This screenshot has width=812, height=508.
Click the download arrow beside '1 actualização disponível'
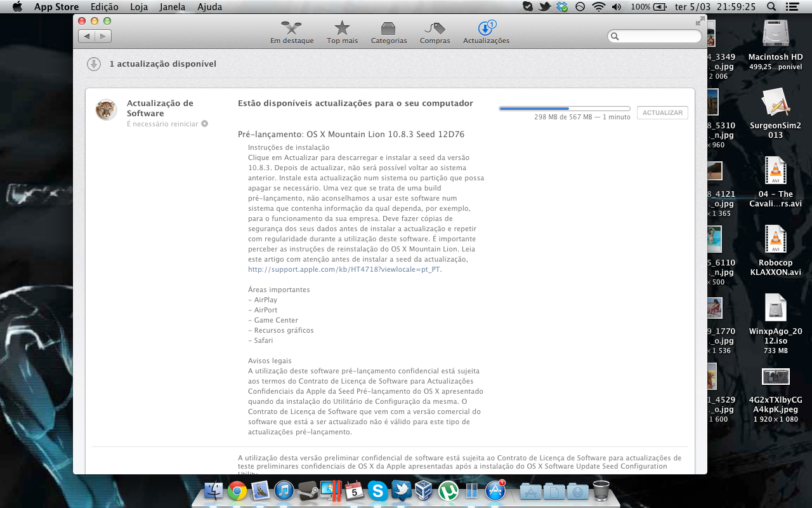pyautogui.click(x=94, y=63)
